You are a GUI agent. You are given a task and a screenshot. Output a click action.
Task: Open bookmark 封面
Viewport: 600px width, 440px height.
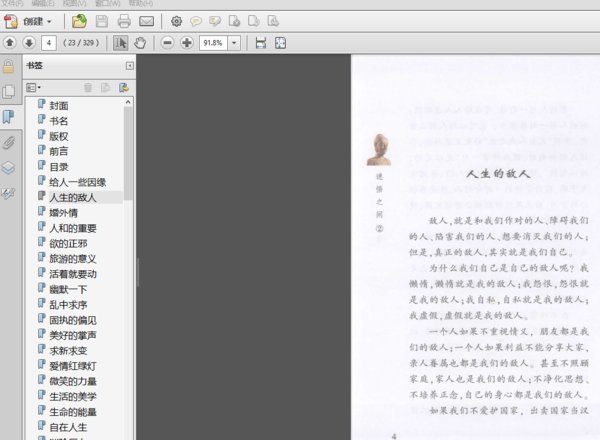[59, 106]
